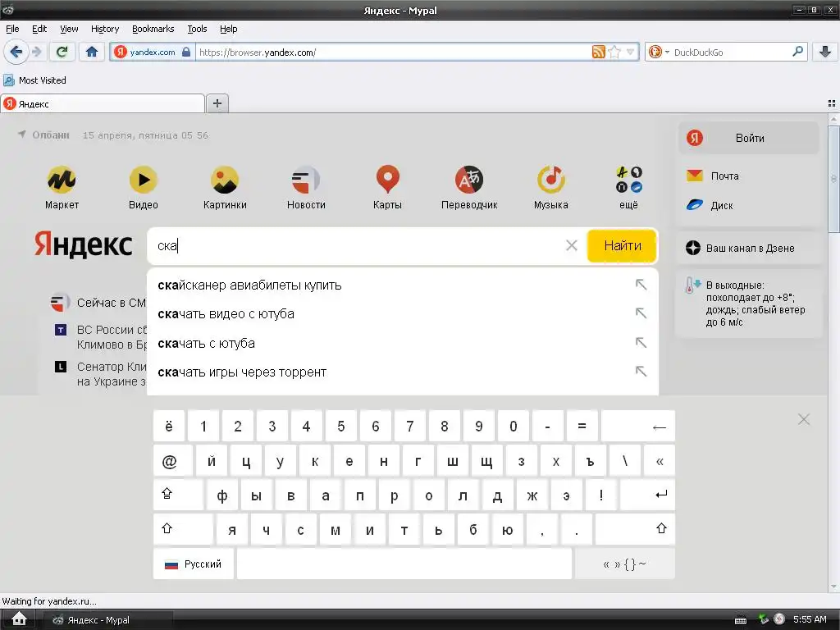Click inside the Yandex search input
Viewport: 840px width, 630px height.
point(356,245)
